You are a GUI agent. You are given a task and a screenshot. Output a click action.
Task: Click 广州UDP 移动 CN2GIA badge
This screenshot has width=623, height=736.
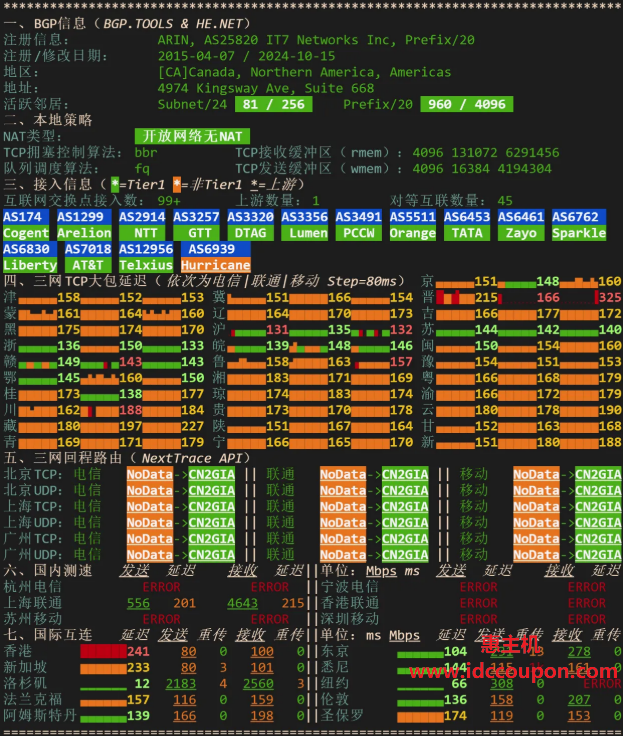598,555
